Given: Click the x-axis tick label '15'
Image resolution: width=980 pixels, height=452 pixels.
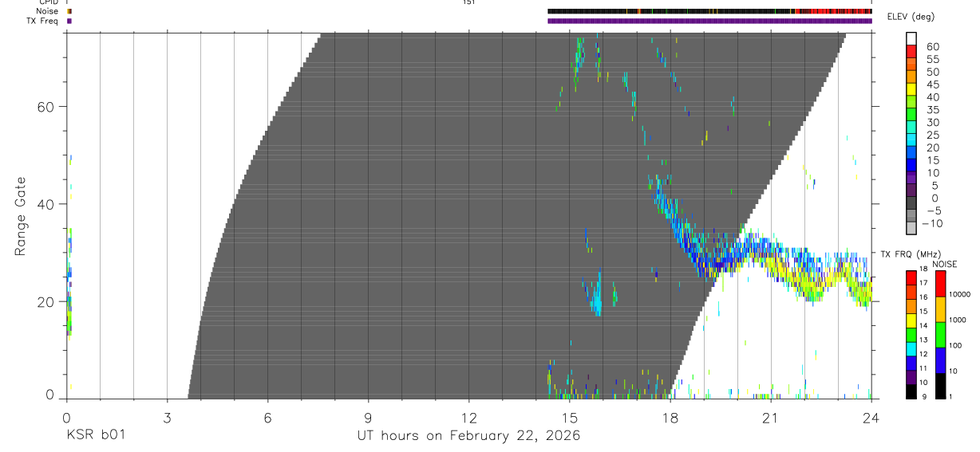Looking at the screenshot, I should coord(569,417).
